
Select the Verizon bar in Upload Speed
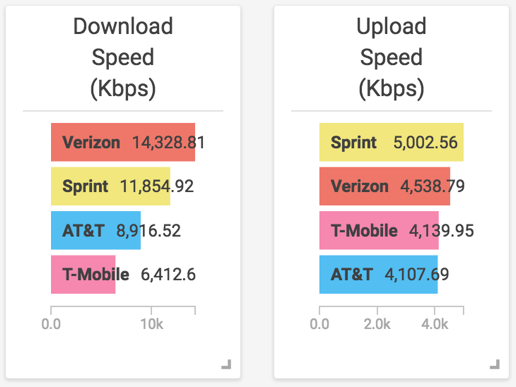[385, 186]
